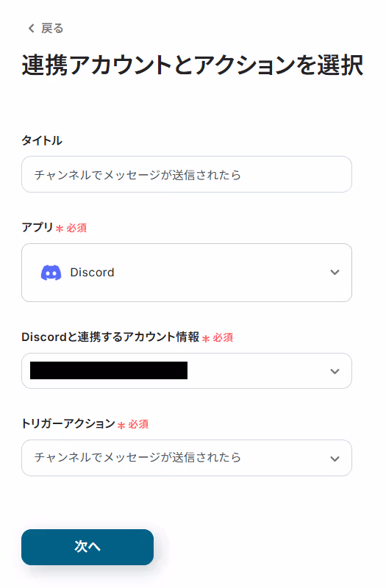386x588 pixels.
Task: Click the Discord logo icon
Action: point(51,273)
